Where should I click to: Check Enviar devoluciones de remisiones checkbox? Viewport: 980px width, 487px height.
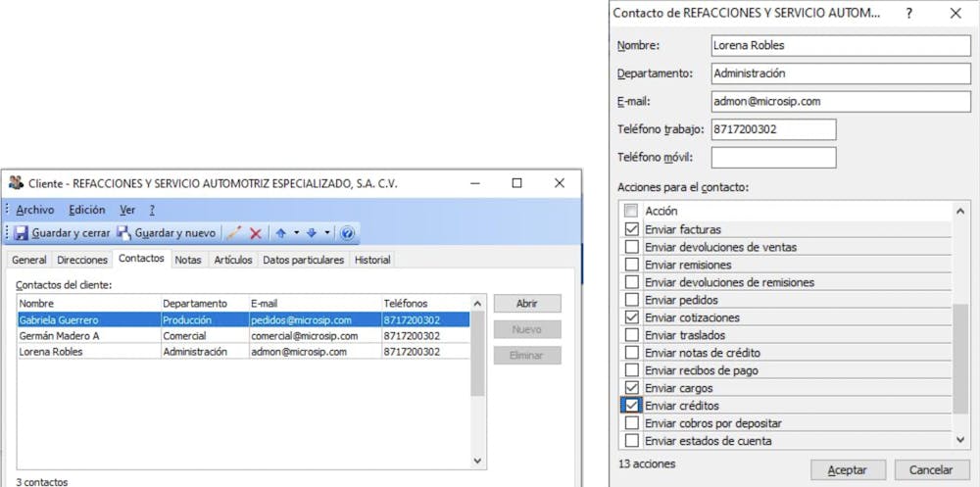[631, 282]
